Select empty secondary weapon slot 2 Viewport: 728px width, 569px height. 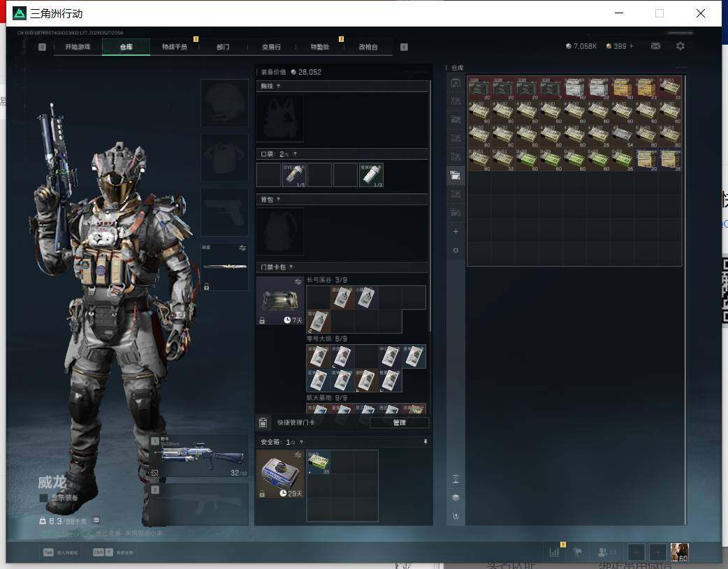coord(198,505)
